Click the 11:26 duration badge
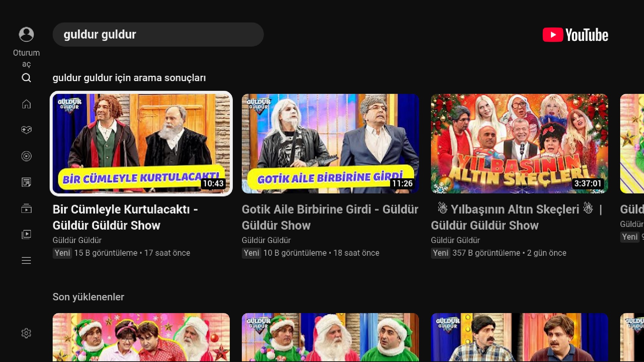 click(x=402, y=183)
